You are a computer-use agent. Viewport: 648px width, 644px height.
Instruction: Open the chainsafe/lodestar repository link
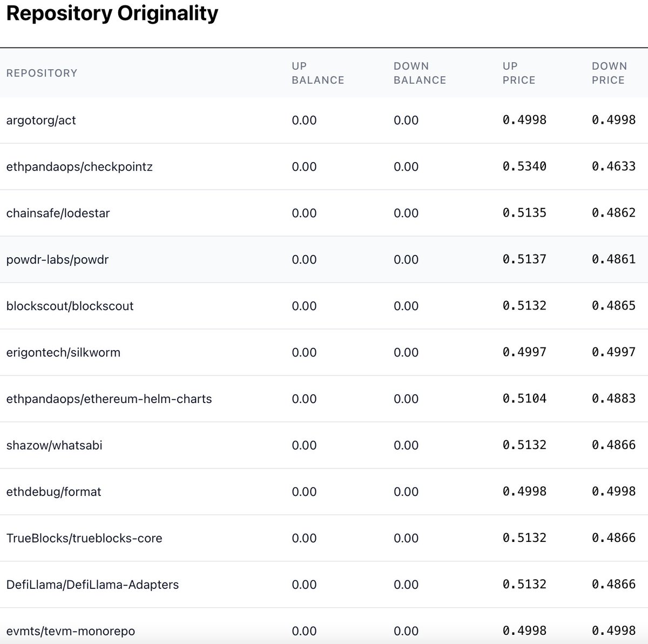[x=58, y=213]
